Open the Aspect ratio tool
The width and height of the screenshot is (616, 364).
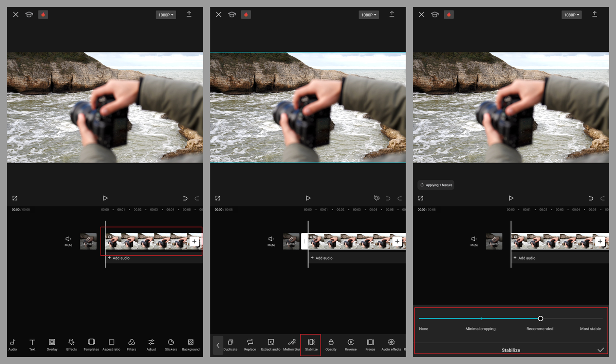(x=111, y=344)
